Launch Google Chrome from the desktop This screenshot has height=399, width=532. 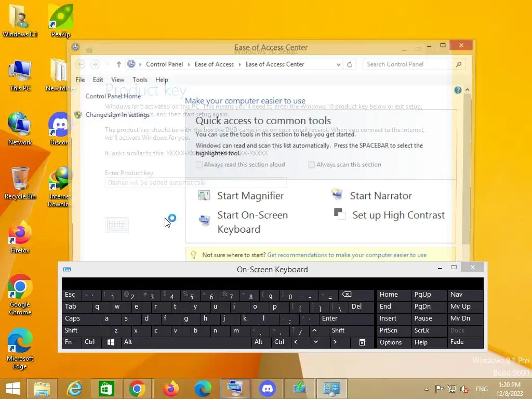pos(20,295)
